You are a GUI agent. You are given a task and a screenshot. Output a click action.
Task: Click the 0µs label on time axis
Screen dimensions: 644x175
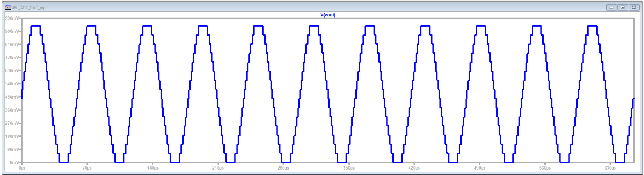tap(22, 168)
